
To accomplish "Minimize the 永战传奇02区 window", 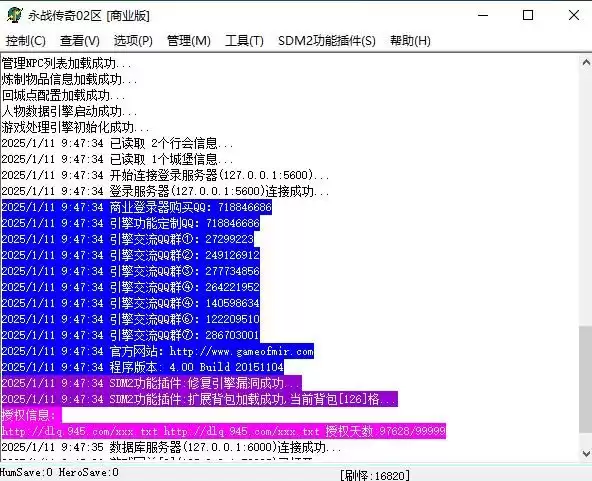I will pyautogui.click(x=483, y=15).
